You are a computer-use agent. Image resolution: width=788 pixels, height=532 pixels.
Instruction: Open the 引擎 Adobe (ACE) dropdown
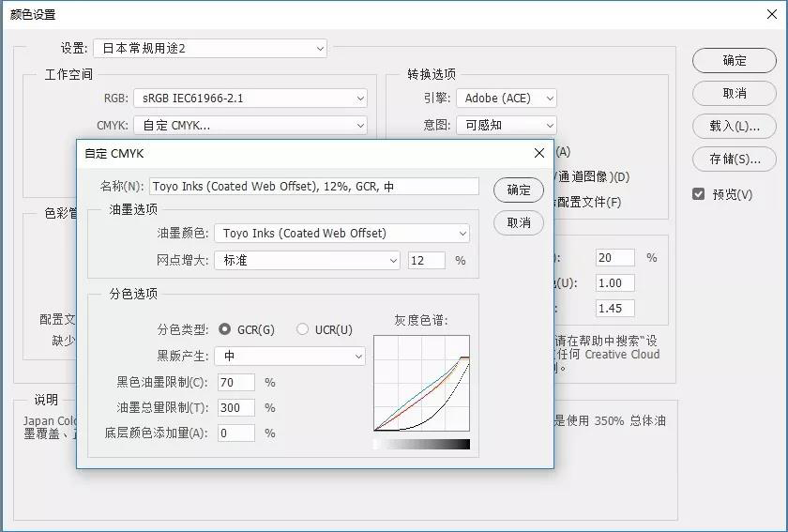click(x=506, y=98)
